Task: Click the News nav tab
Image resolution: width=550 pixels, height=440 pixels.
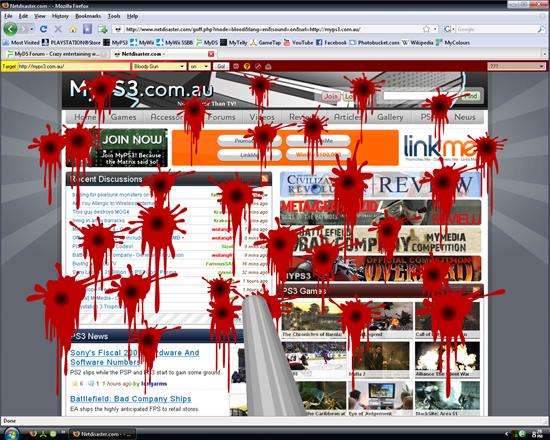Action: 465,117
